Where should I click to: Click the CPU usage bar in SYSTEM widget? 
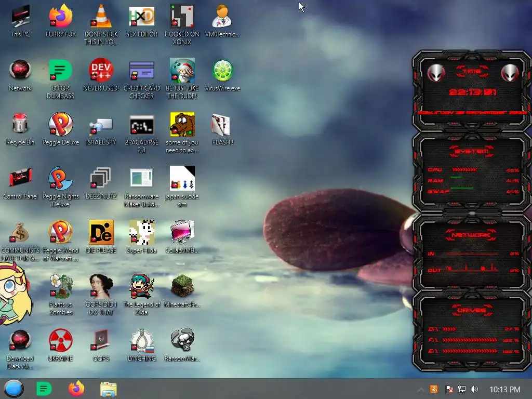coord(464,169)
